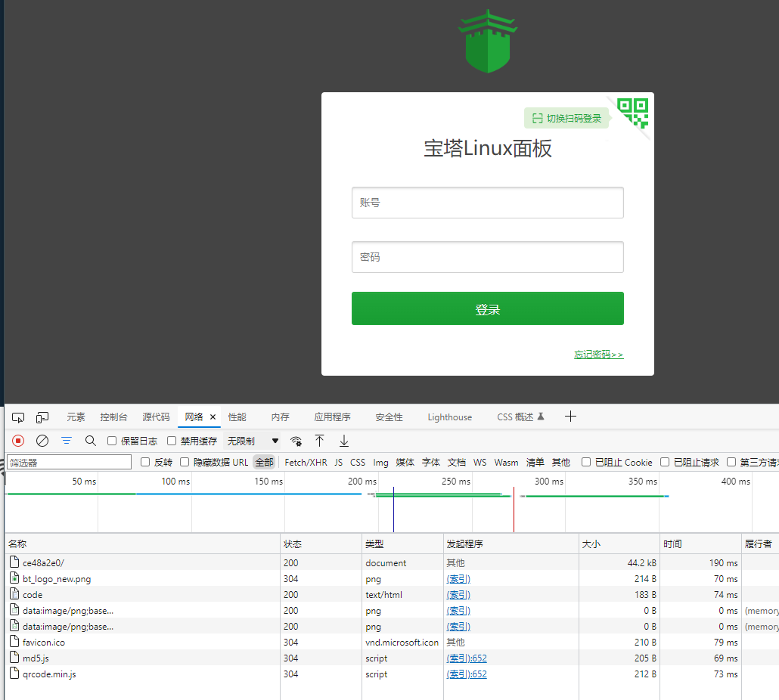Viewport: 779px width, 700px height.
Task: Open network conditions wifi gear icon
Action: [x=296, y=441]
